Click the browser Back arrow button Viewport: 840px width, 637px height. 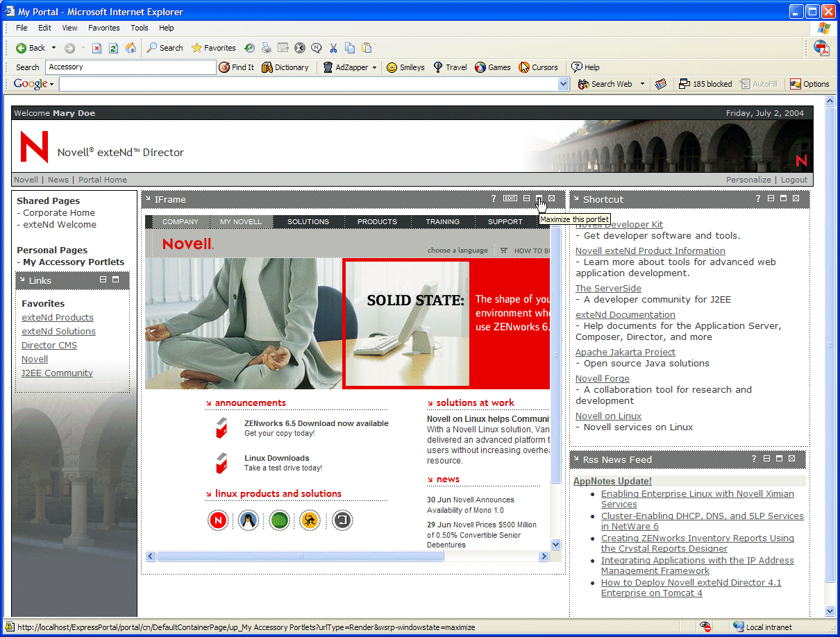click(30, 48)
